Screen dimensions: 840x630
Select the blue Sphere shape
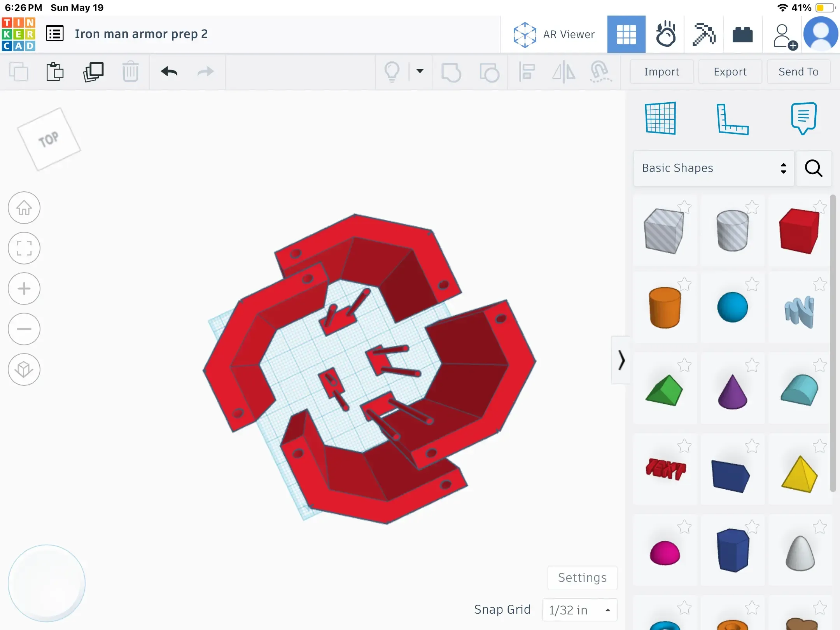[732, 307]
